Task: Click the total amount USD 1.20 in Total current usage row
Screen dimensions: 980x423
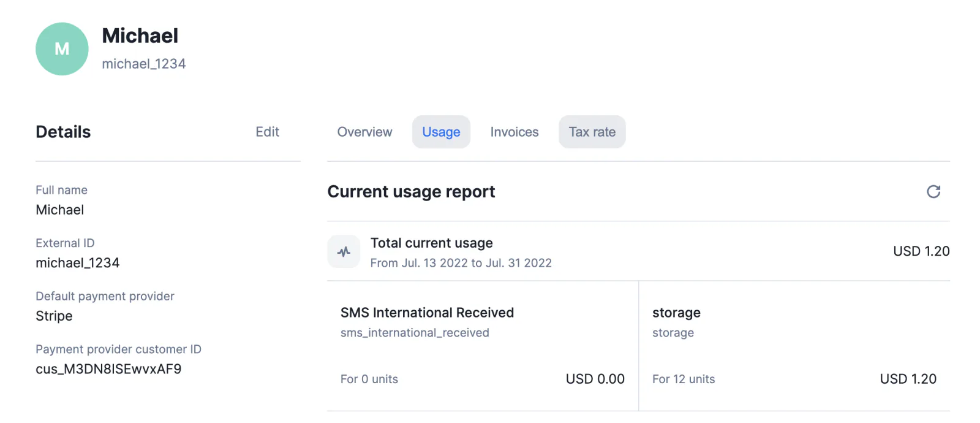Action: [921, 251]
